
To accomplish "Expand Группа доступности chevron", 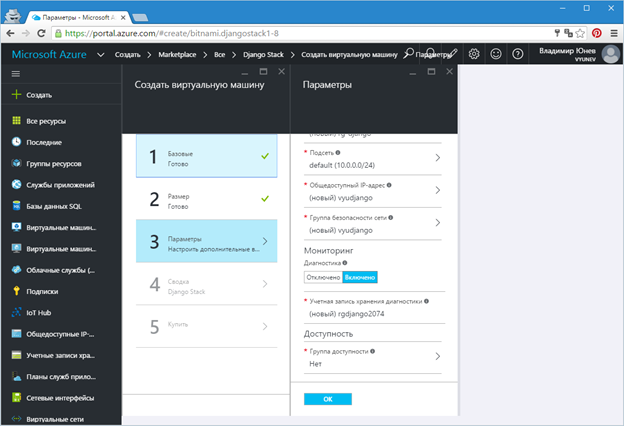I will click(437, 356).
